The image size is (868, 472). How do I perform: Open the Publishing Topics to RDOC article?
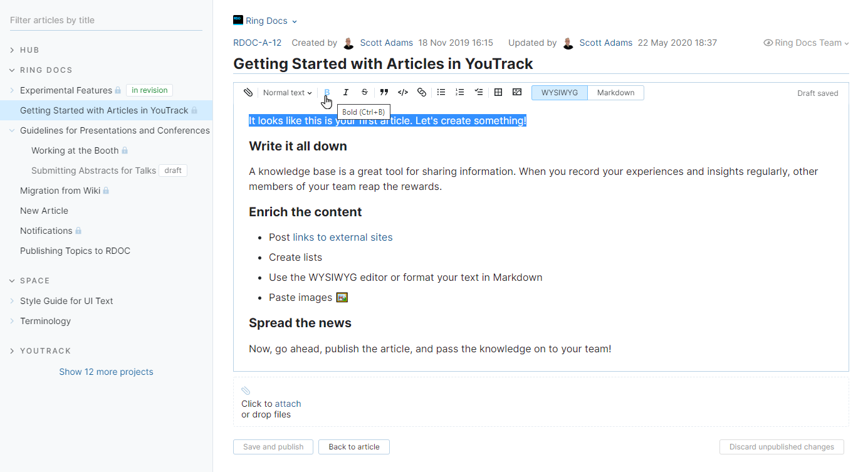75,251
